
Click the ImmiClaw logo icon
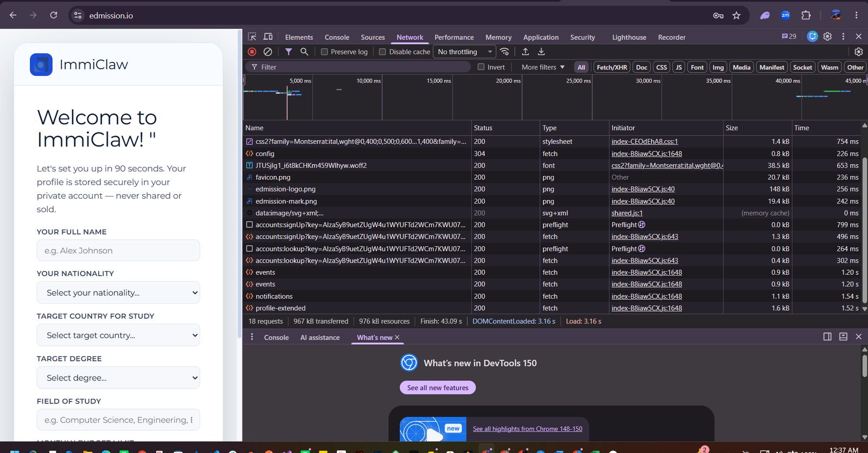pos(41,65)
